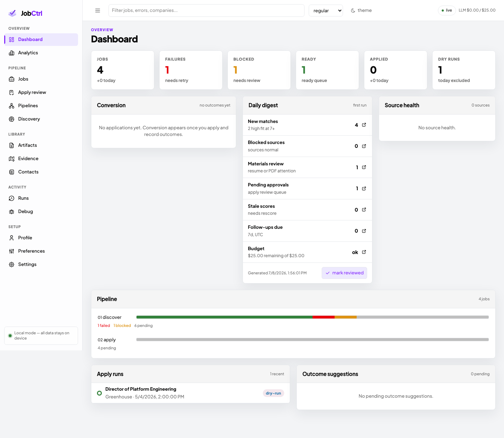This screenshot has height=438, width=504.
Task: Open the Jobs count card
Action: (x=122, y=70)
